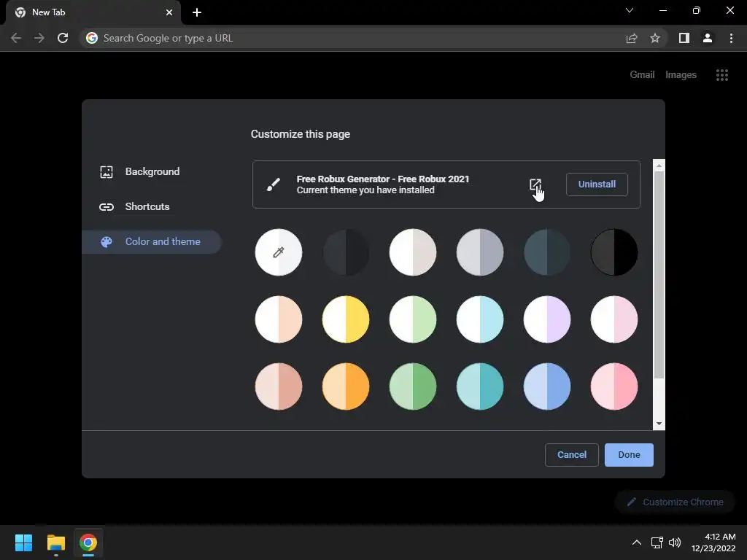747x560 pixels.
Task: Choose the orange color swatch
Action: coord(346,386)
